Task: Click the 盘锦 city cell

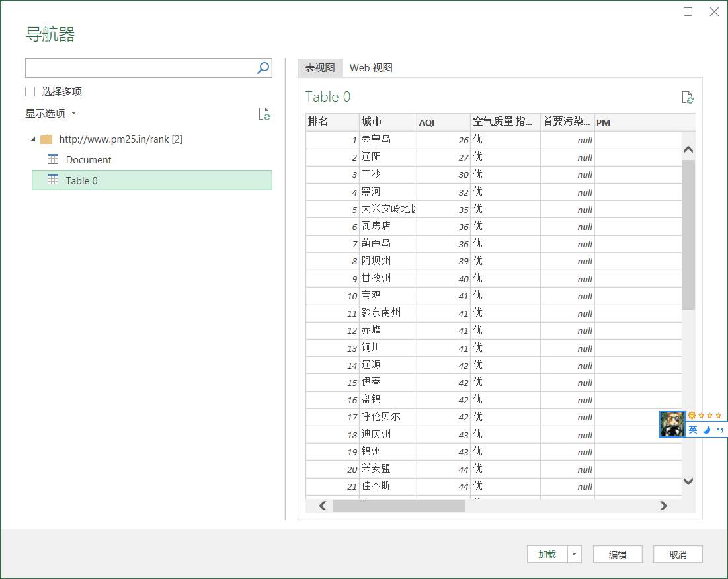Action: tap(387, 399)
